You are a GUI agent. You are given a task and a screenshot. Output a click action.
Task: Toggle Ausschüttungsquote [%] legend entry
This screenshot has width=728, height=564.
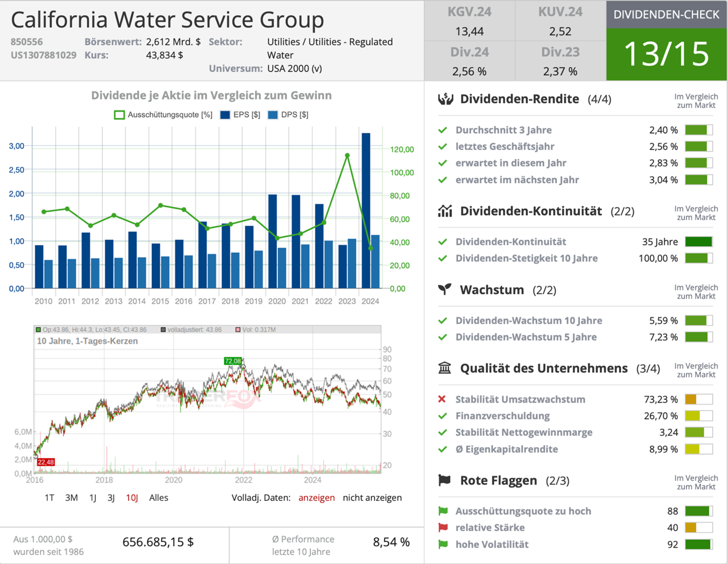(163, 115)
